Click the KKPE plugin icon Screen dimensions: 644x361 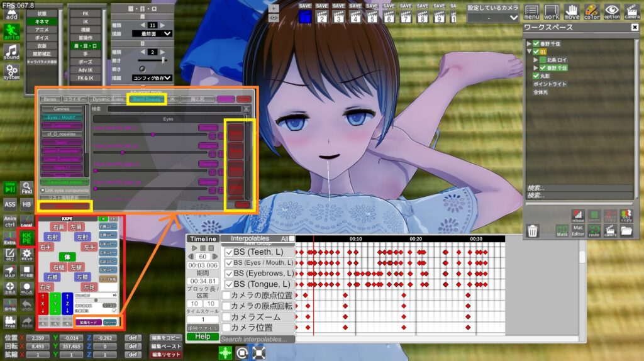pos(26,238)
